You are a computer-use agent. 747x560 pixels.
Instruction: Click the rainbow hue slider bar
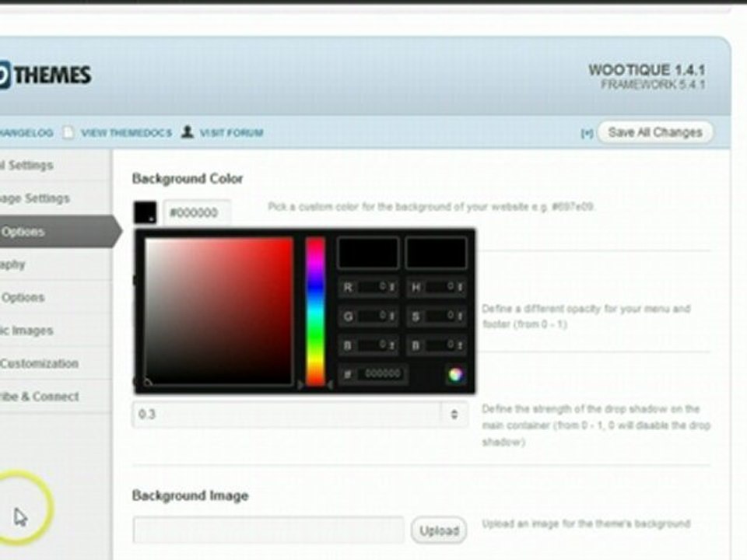coord(315,311)
